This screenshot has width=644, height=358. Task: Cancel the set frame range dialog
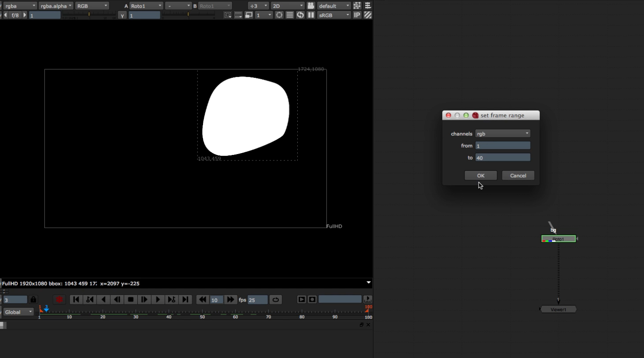518,176
